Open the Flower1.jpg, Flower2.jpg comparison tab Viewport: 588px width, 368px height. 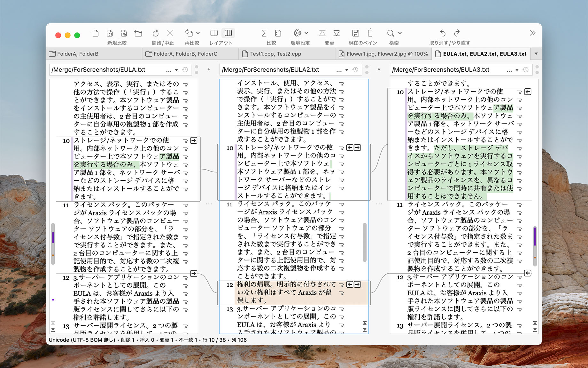click(383, 54)
